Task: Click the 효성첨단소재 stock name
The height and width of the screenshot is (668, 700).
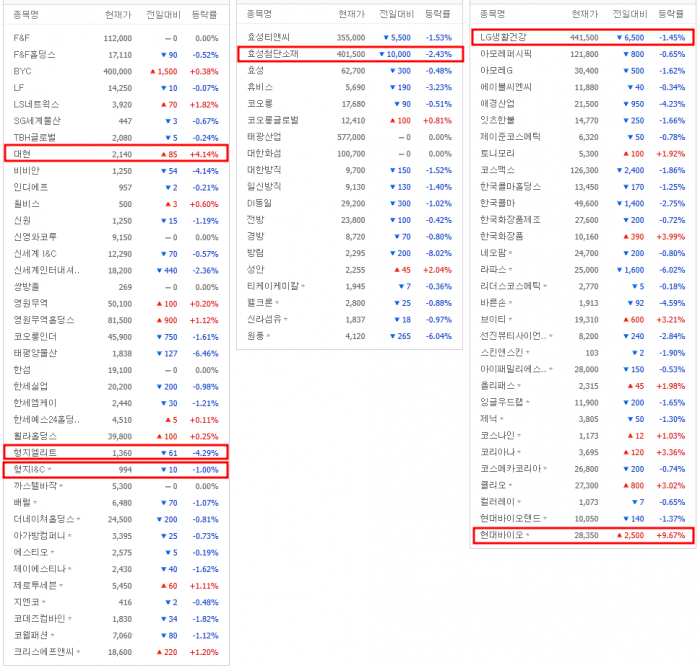Action: [x=274, y=54]
